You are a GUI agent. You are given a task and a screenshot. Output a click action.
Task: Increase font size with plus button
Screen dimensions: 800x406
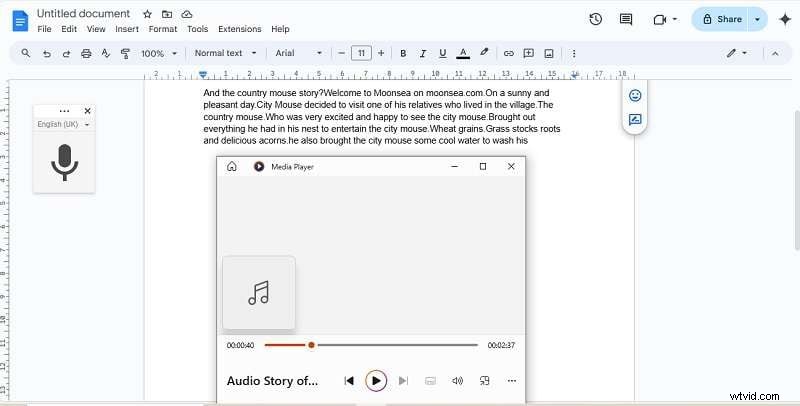(381, 53)
